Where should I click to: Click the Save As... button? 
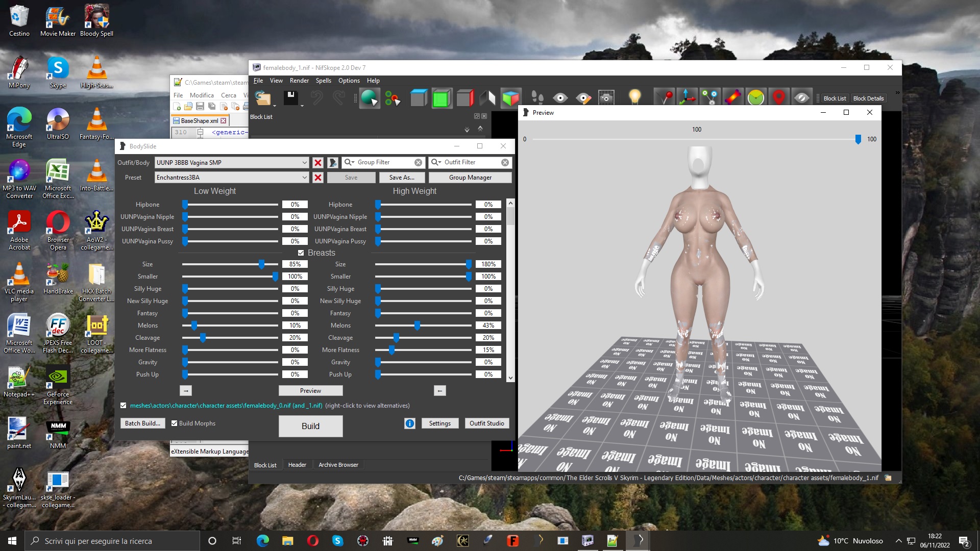click(402, 178)
